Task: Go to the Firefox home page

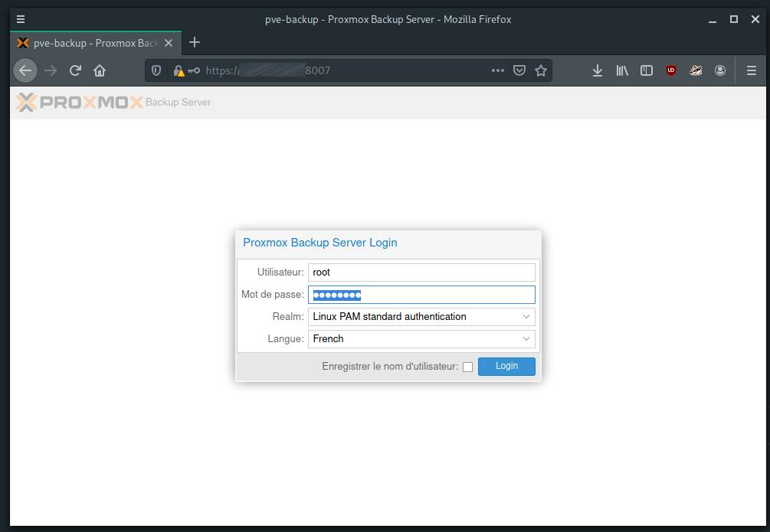Action: coord(100,70)
